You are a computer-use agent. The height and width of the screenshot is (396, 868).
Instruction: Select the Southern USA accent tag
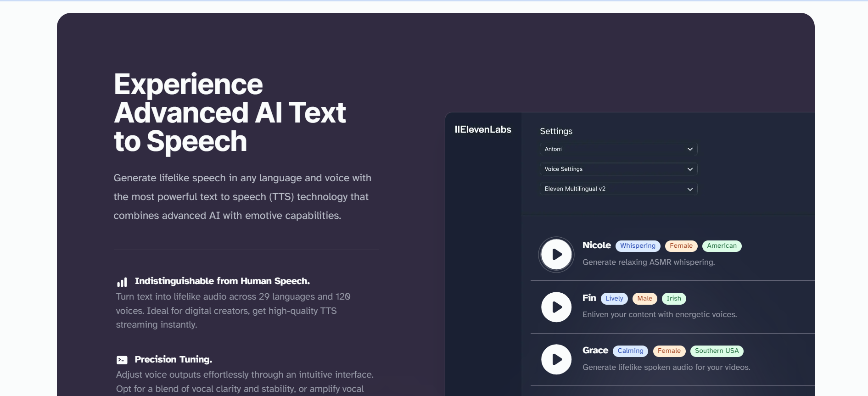[717, 351]
